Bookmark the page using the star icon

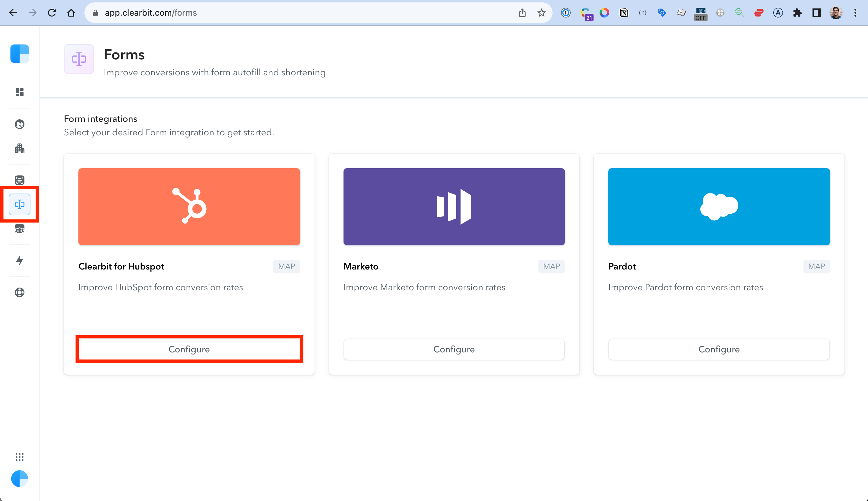[541, 12]
